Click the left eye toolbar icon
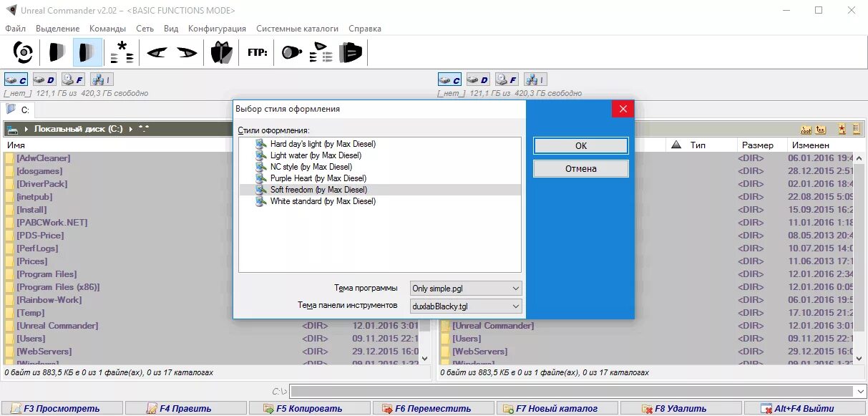Screen dimensions: 868x416 (157, 52)
